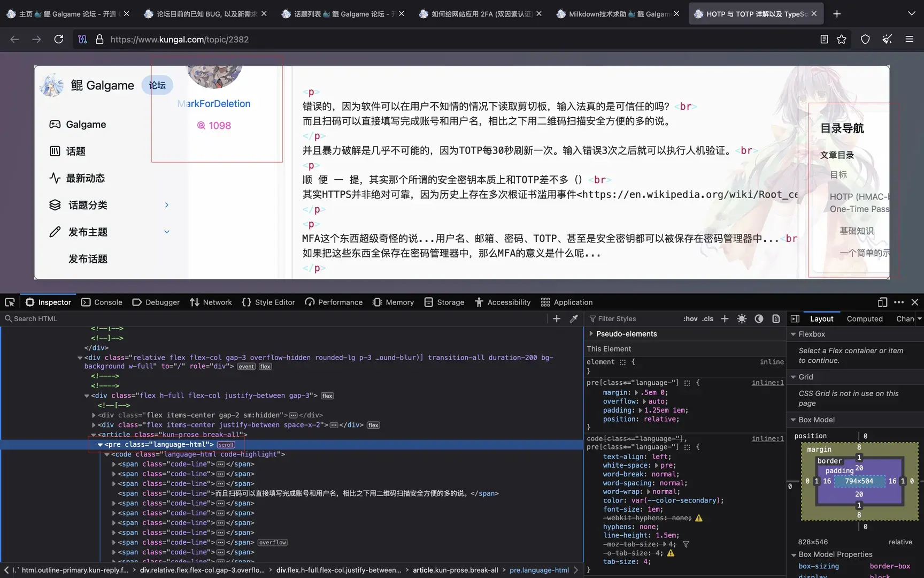Collapse the Grid section
Screen dimensions: 924x578
tap(794, 377)
